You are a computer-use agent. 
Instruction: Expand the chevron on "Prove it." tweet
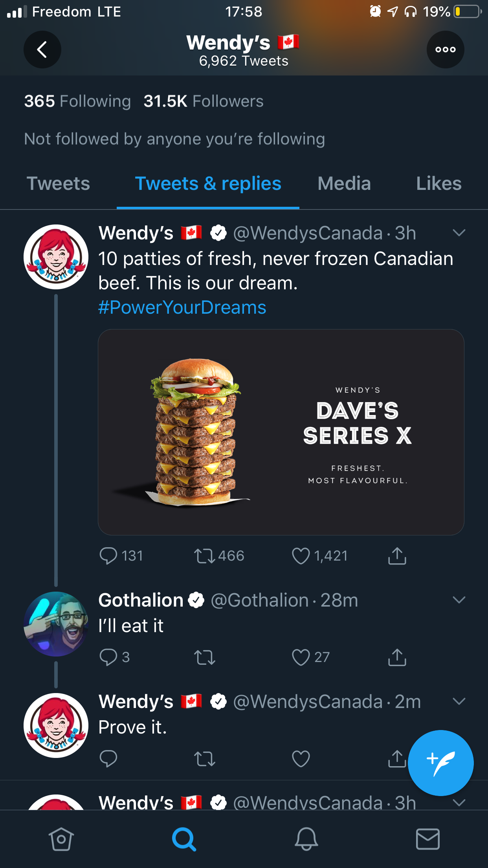tap(459, 701)
